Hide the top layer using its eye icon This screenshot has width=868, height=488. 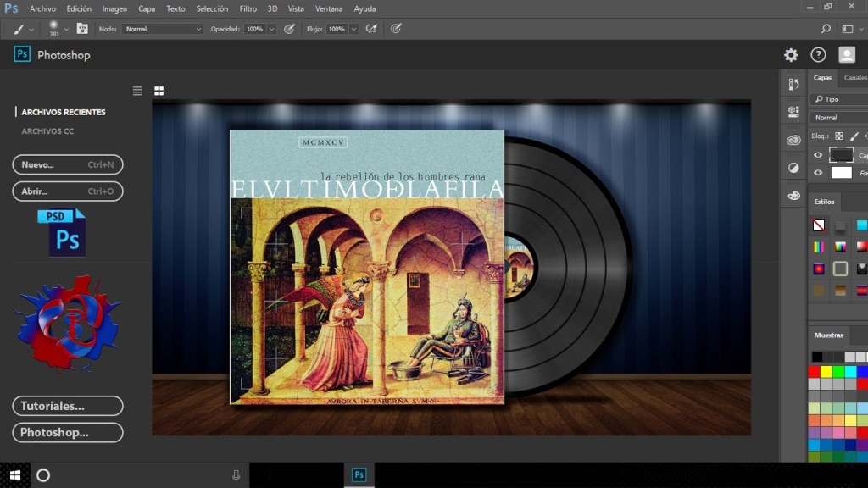(818, 155)
